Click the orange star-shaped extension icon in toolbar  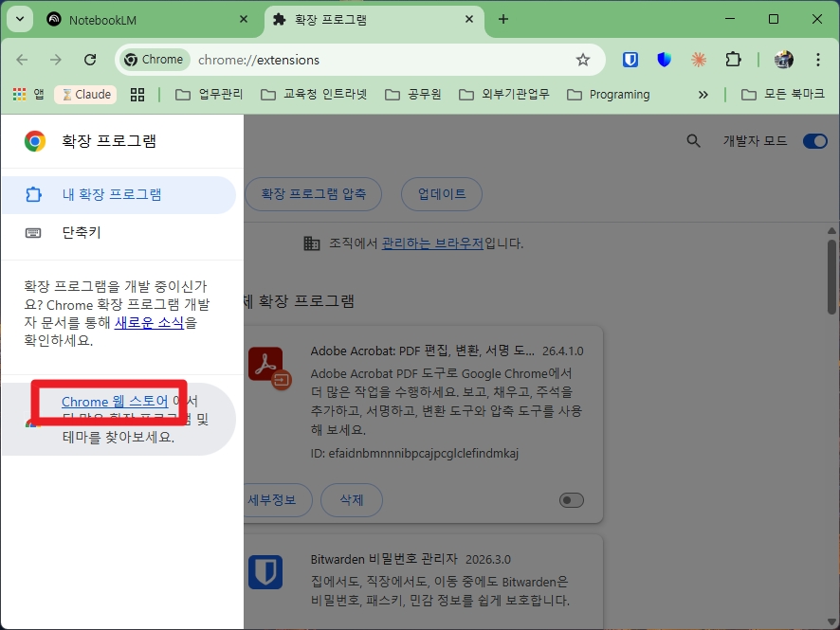[699, 59]
